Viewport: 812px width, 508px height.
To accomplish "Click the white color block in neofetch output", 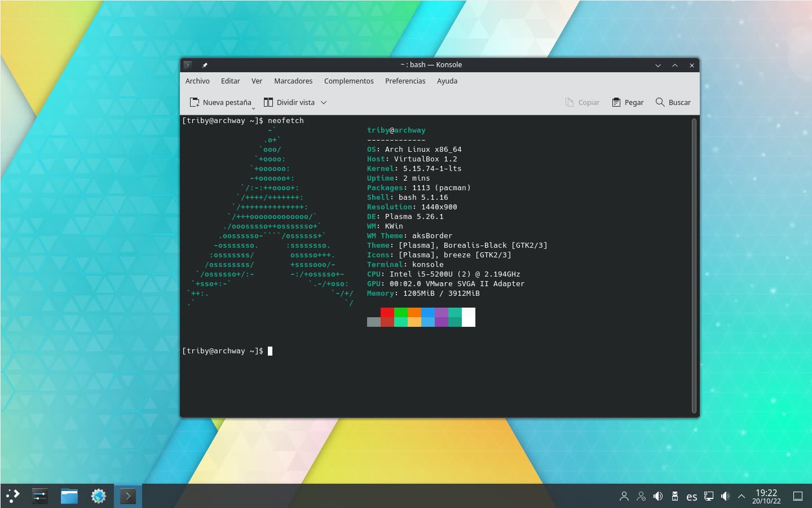I will pyautogui.click(x=469, y=317).
